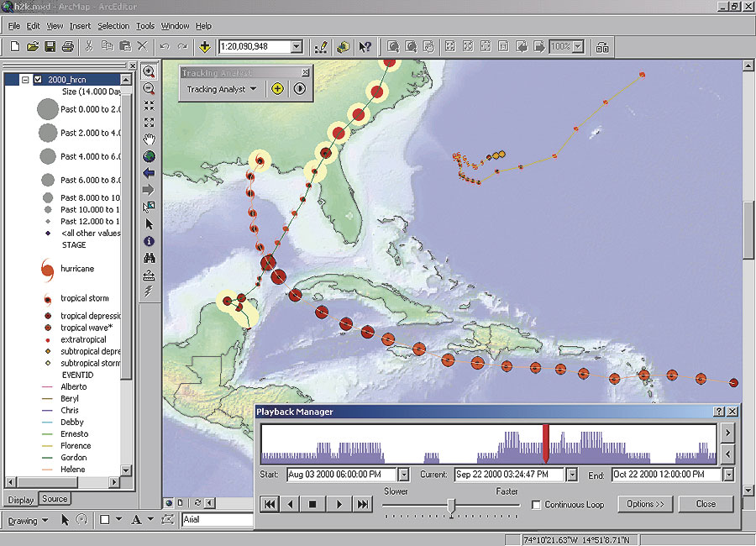Open the End date dropdown
The height and width of the screenshot is (546, 756).
coord(728,475)
